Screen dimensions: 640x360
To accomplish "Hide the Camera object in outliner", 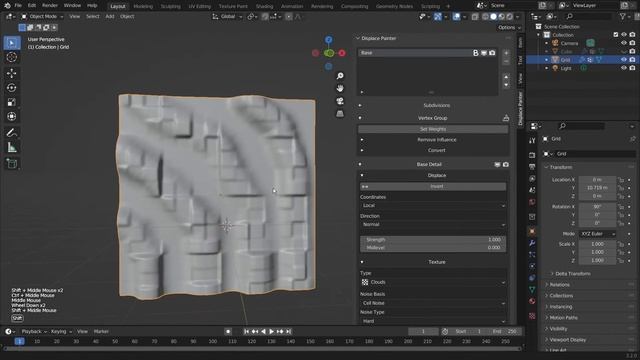I will click(624, 43).
